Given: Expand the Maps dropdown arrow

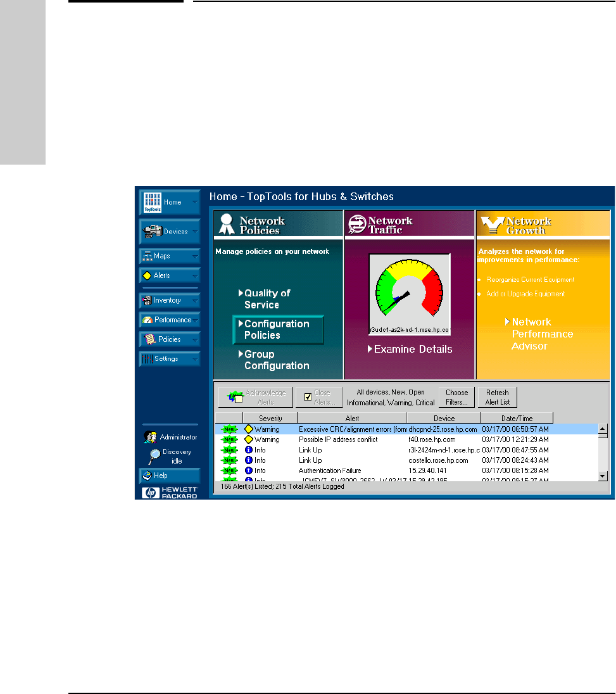Looking at the screenshot, I should coord(194,257).
